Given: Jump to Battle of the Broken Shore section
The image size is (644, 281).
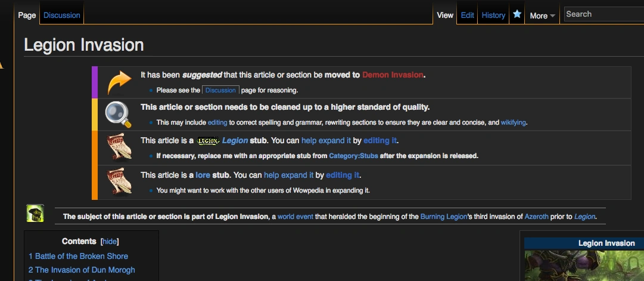Looking at the screenshot, I should pyautogui.click(x=78, y=257).
